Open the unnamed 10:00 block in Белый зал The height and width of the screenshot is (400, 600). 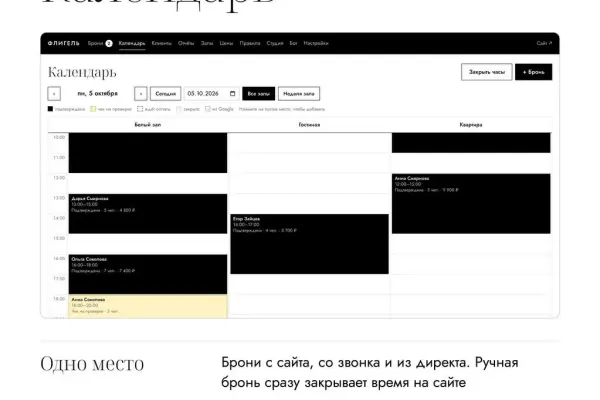click(148, 153)
